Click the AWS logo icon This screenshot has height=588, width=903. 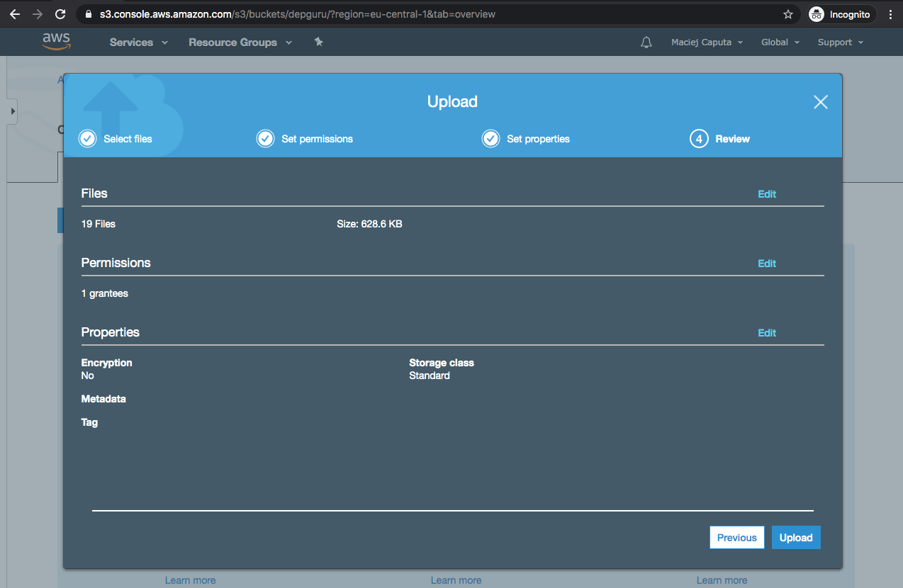(56, 42)
